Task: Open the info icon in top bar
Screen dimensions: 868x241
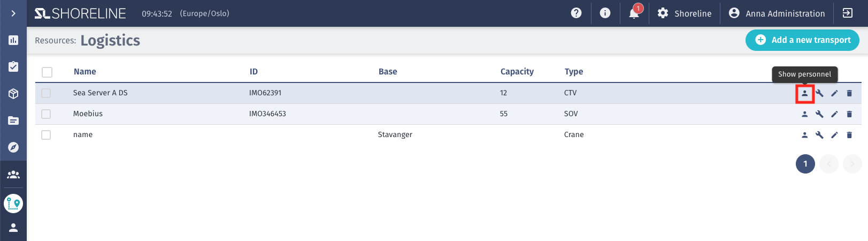Action: pyautogui.click(x=605, y=13)
